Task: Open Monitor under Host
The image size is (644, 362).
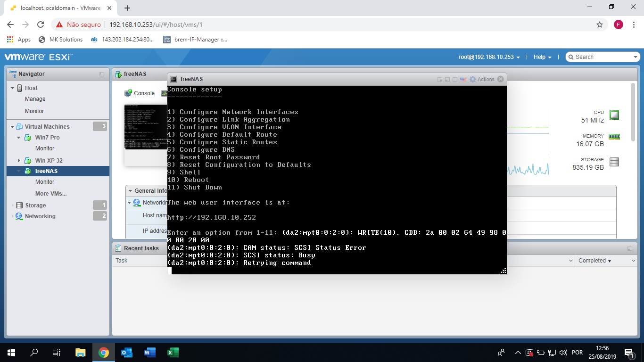Action: pos(34,111)
